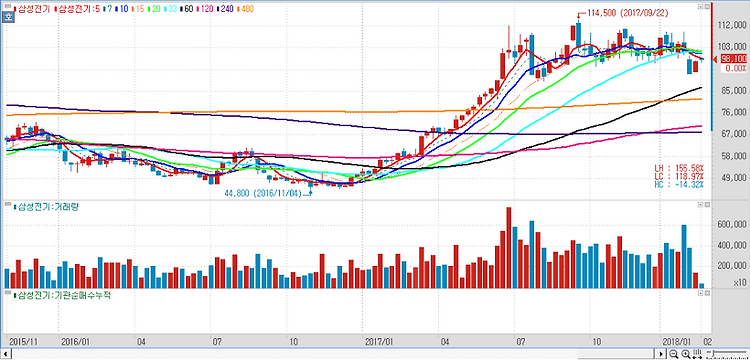Click the tallest red volume bar

pyautogui.click(x=509, y=248)
